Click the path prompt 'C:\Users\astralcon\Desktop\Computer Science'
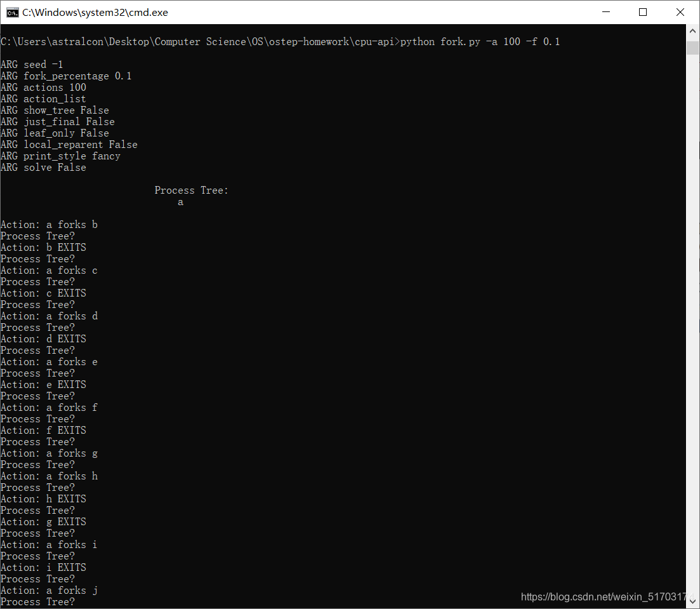 [x=123, y=41]
